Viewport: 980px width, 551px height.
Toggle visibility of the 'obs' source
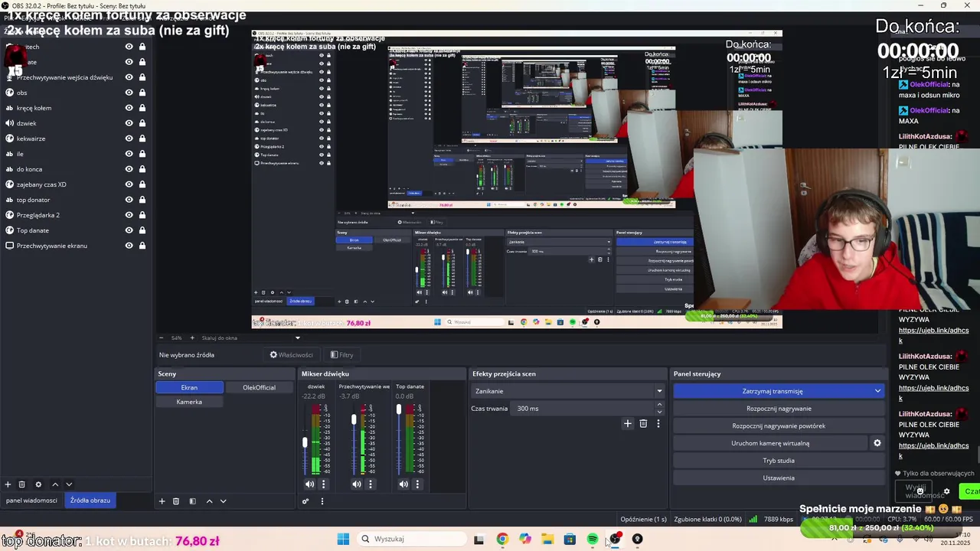pyautogui.click(x=129, y=93)
